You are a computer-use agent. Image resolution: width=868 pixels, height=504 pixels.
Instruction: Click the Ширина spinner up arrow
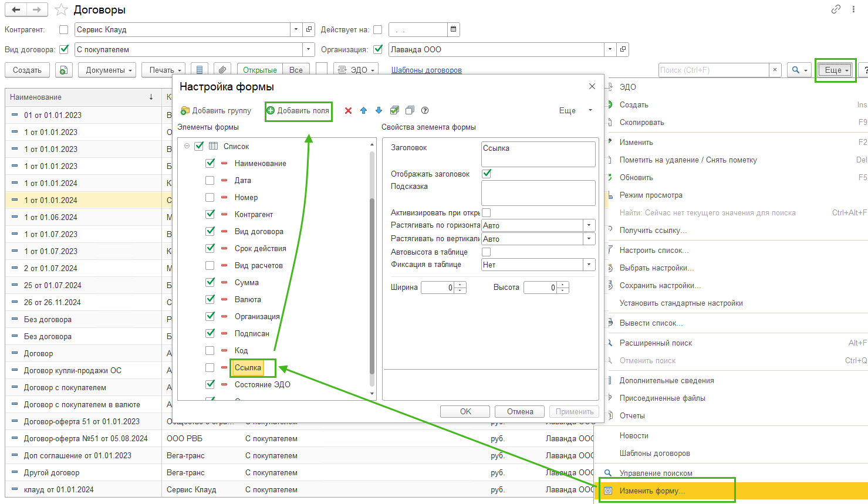coord(461,285)
